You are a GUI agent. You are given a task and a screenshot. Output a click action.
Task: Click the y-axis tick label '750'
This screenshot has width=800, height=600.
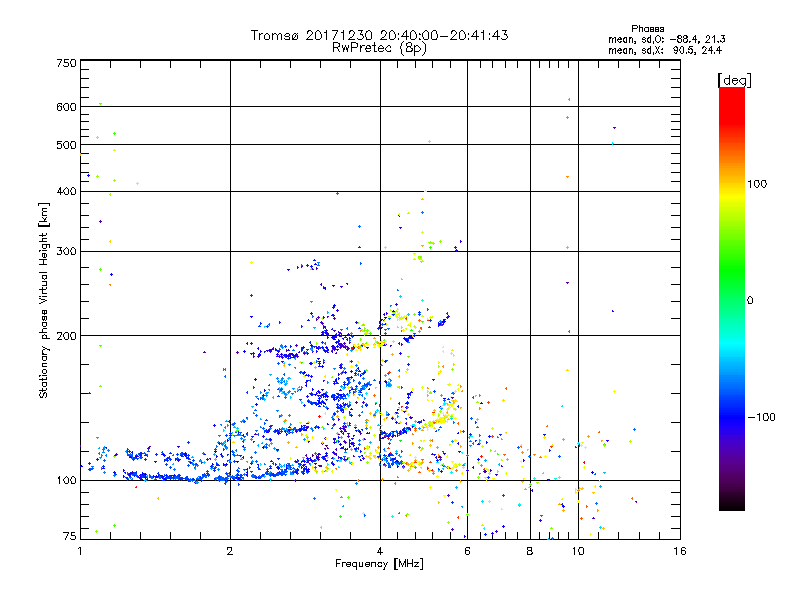click(x=67, y=63)
